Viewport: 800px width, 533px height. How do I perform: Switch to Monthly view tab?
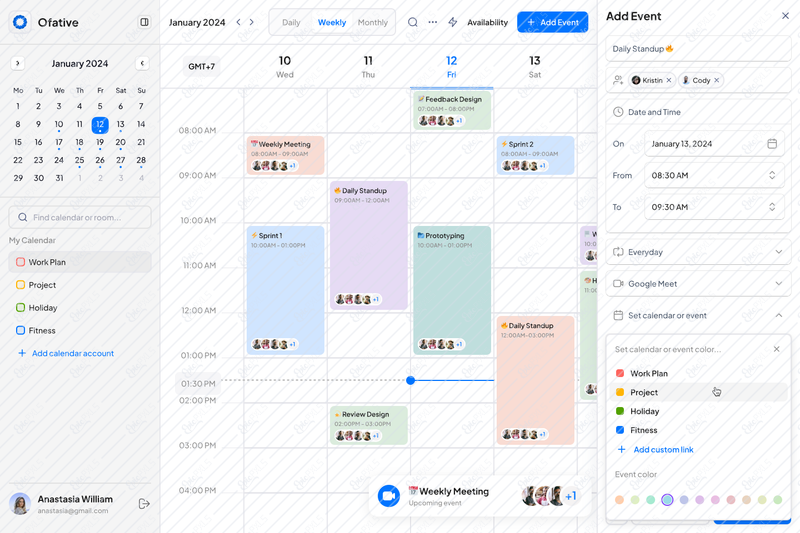(372, 22)
